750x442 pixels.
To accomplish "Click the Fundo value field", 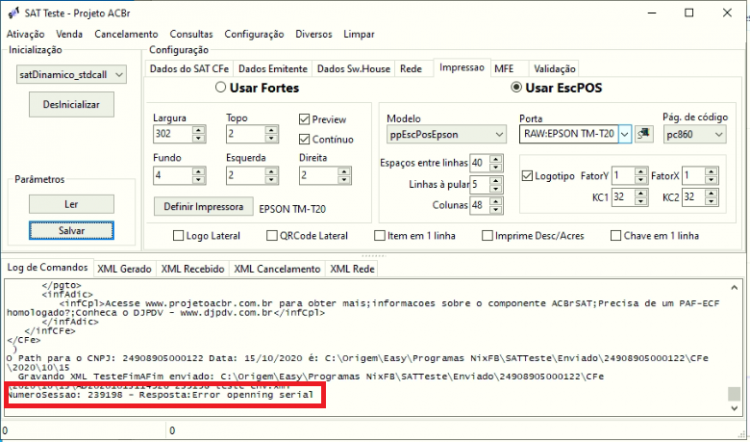I will point(173,175).
